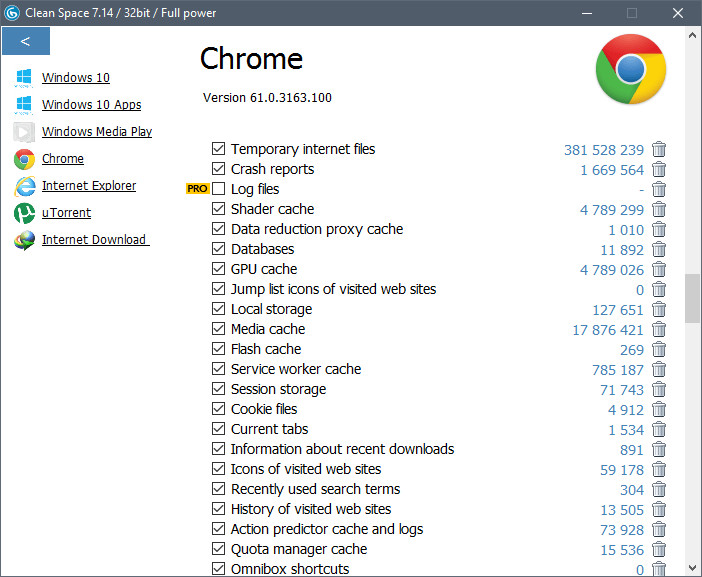Open the Internet Download link

pos(95,239)
